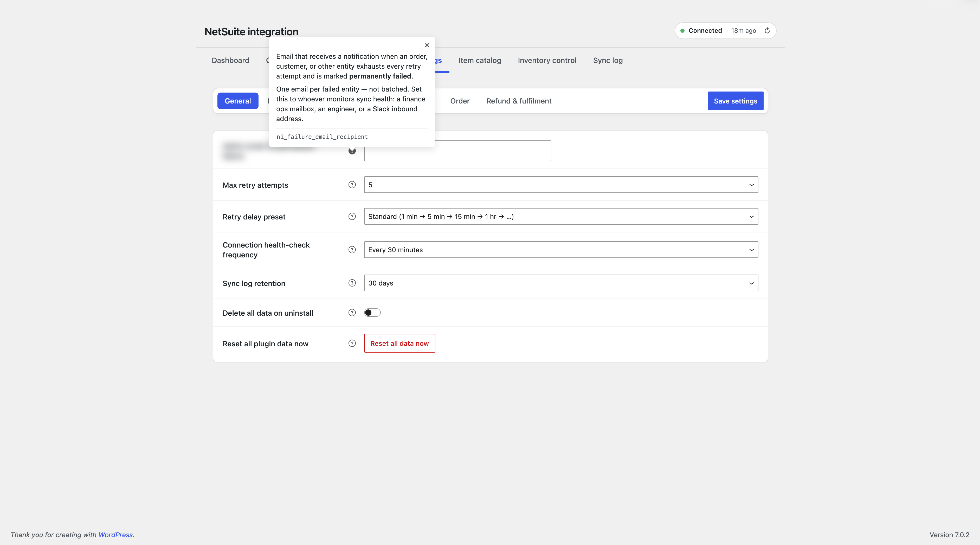Click Version 7.0.2 footer text
This screenshot has width=980, height=545.
(949, 535)
